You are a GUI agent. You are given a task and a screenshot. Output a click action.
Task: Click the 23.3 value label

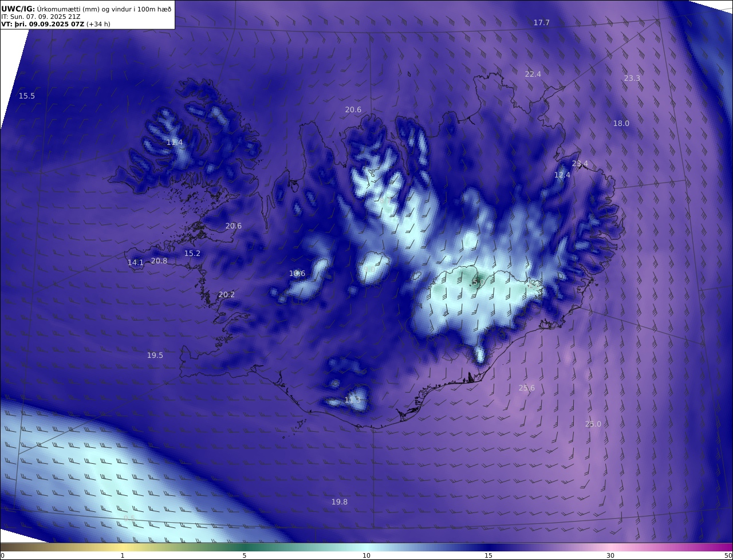(632, 78)
